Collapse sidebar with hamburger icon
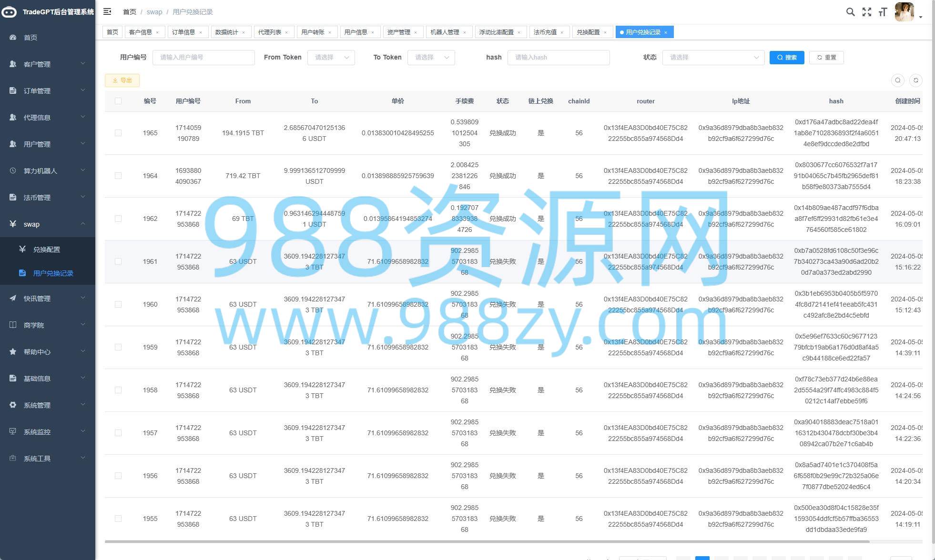 pyautogui.click(x=107, y=11)
